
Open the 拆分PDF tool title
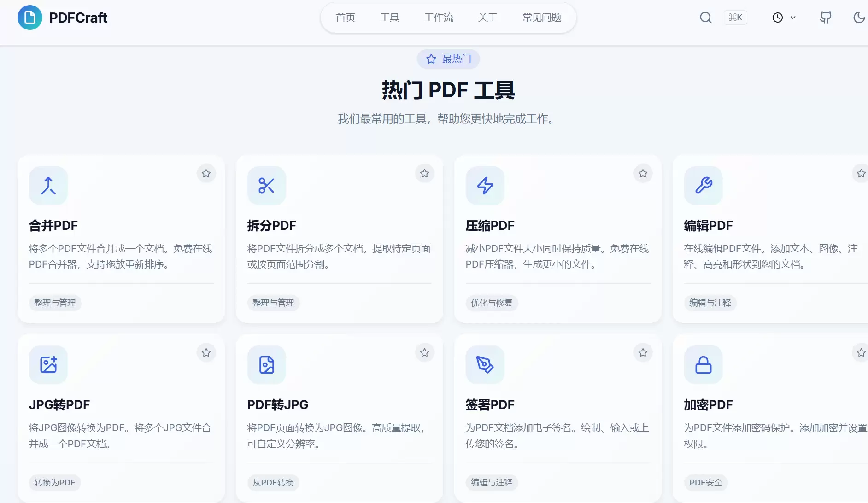[x=272, y=226]
